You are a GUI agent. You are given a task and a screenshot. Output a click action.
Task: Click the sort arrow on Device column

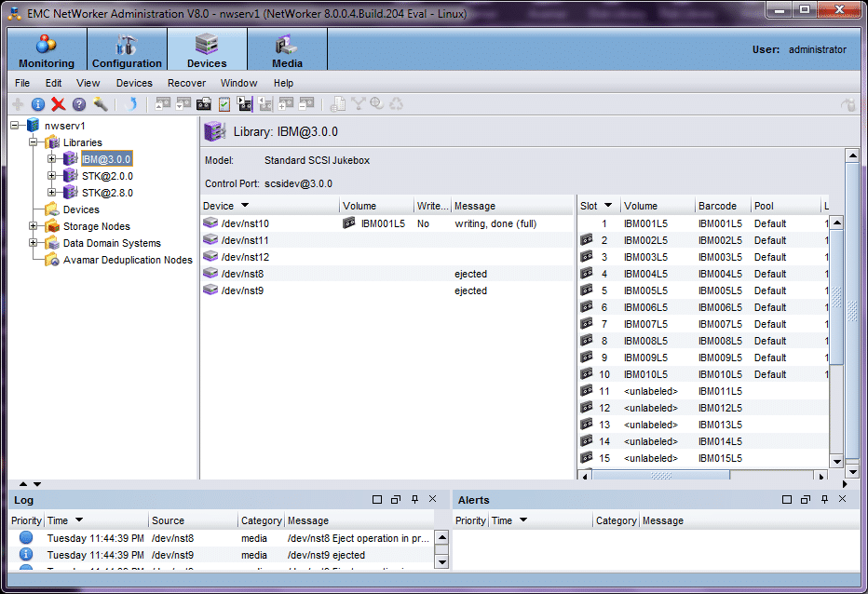(245, 206)
